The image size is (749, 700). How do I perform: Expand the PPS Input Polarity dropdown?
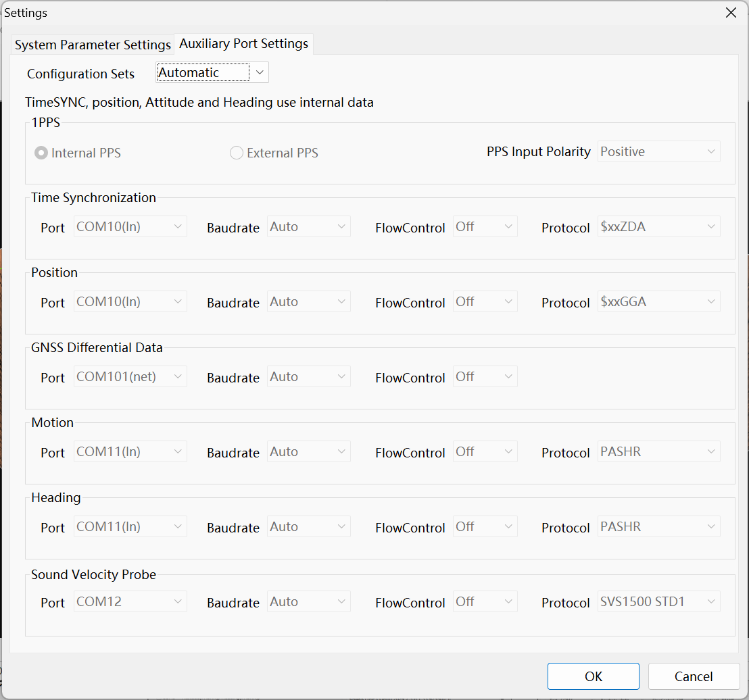point(659,152)
